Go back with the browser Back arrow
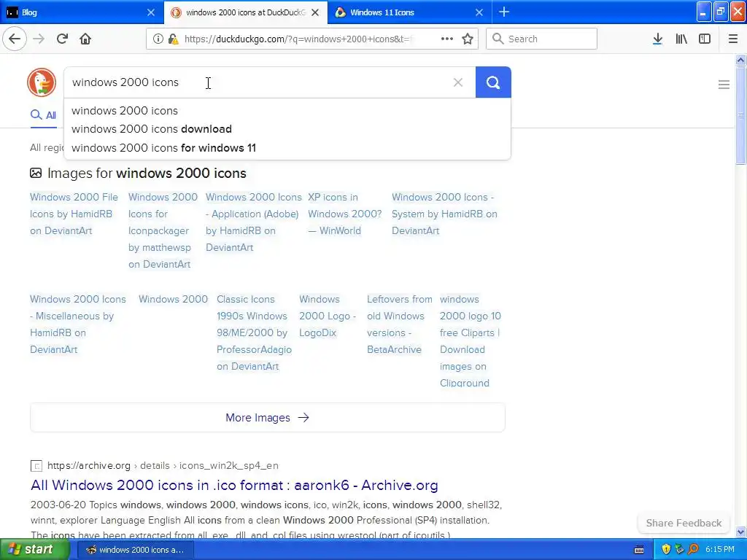Viewport: 747px width, 560px height. (15, 39)
